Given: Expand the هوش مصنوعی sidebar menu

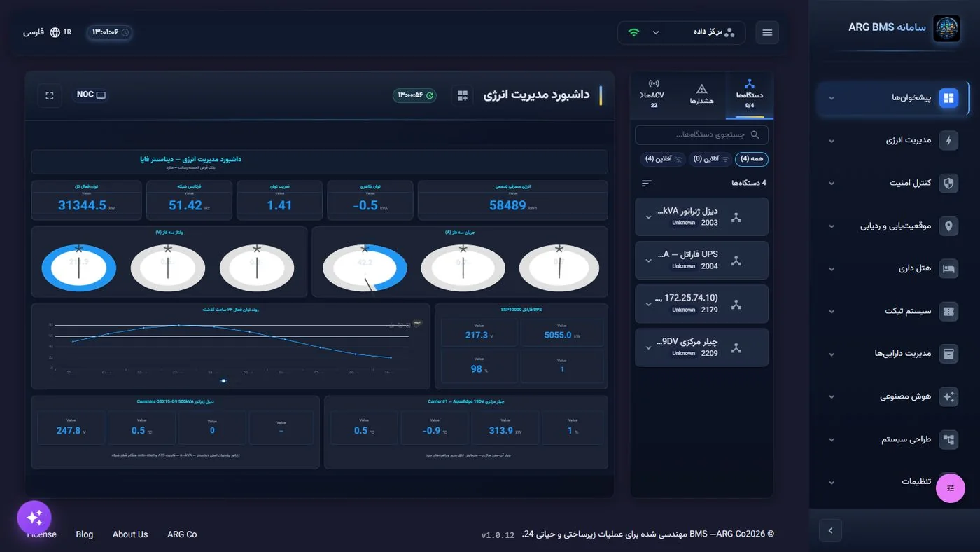Looking at the screenshot, I should coord(894,397).
